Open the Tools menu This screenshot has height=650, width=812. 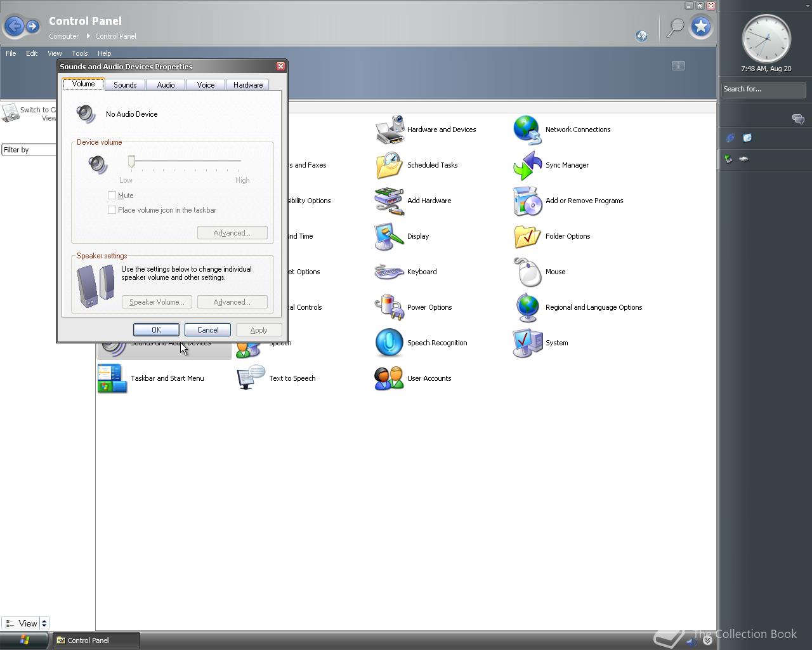(x=79, y=53)
